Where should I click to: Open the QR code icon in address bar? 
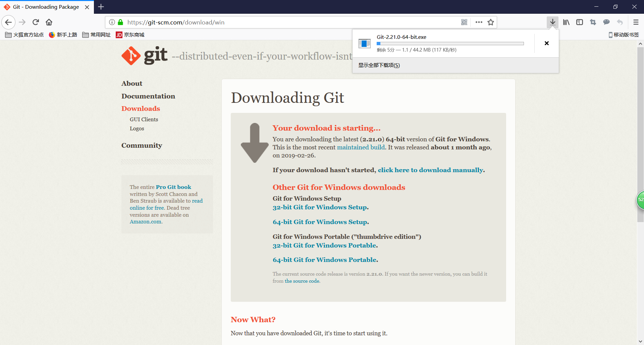click(x=464, y=22)
